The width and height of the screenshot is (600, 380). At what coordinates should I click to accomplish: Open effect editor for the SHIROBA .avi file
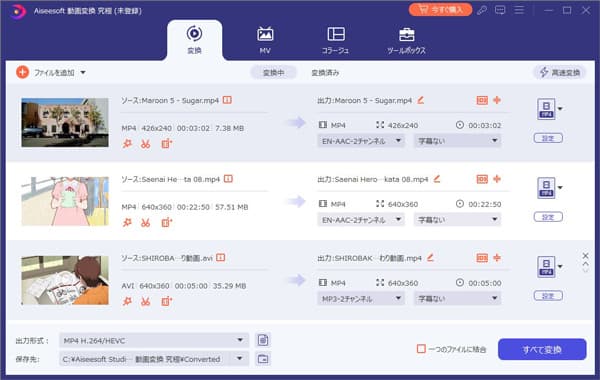(127, 302)
